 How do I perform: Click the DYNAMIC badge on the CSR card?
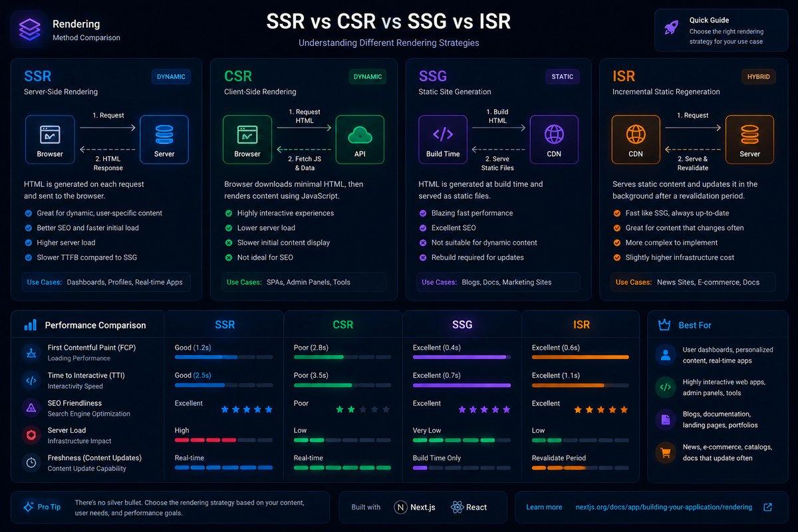click(368, 76)
